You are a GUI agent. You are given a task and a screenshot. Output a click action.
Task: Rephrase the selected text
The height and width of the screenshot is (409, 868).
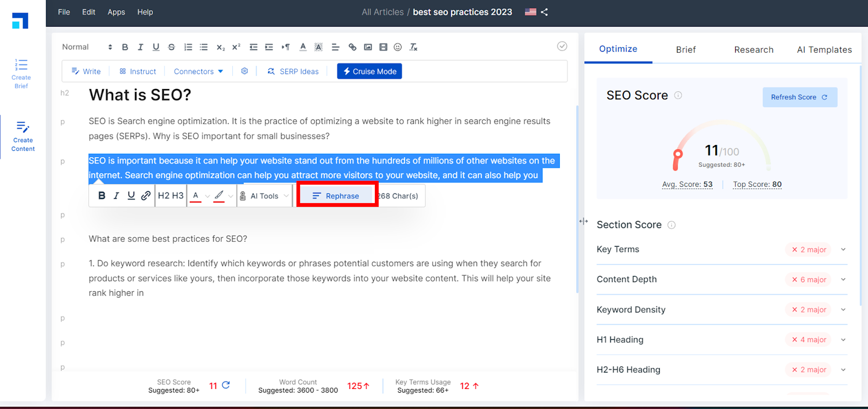point(336,196)
